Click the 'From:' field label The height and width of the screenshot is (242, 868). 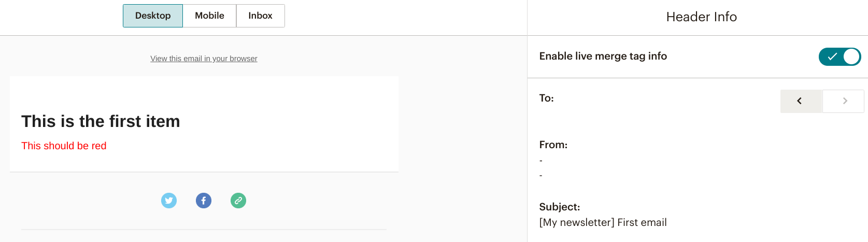point(553,145)
